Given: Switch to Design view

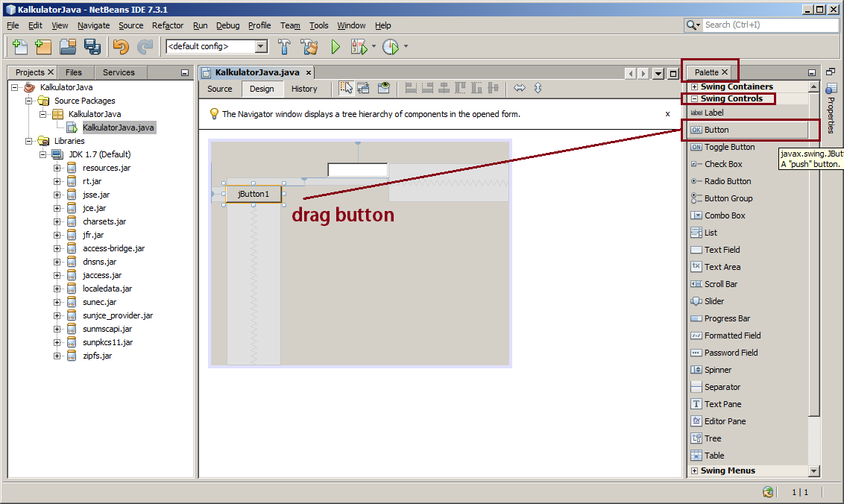Looking at the screenshot, I should point(262,89).
